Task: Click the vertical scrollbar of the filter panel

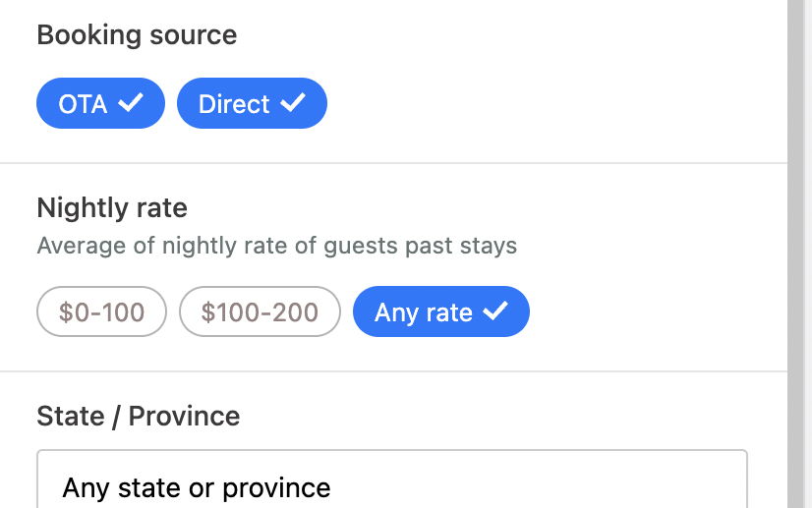Action: point(798,246)
